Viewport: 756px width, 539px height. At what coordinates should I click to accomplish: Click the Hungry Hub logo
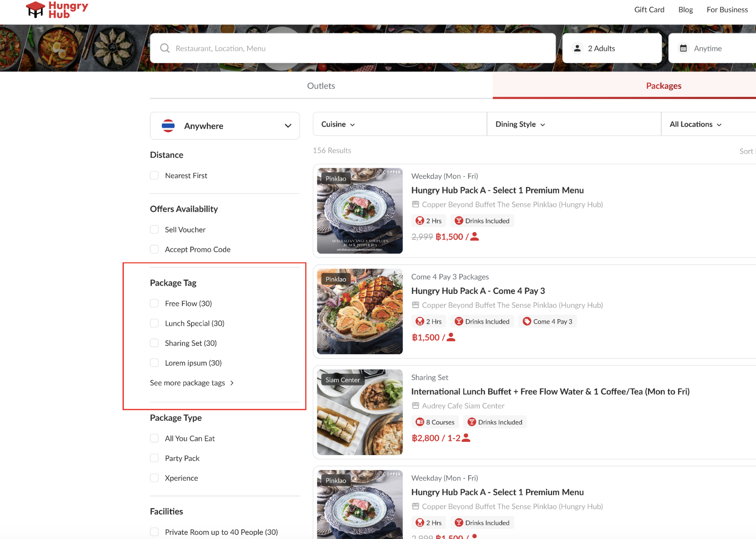pyautogui.click(x=57, y=10)
